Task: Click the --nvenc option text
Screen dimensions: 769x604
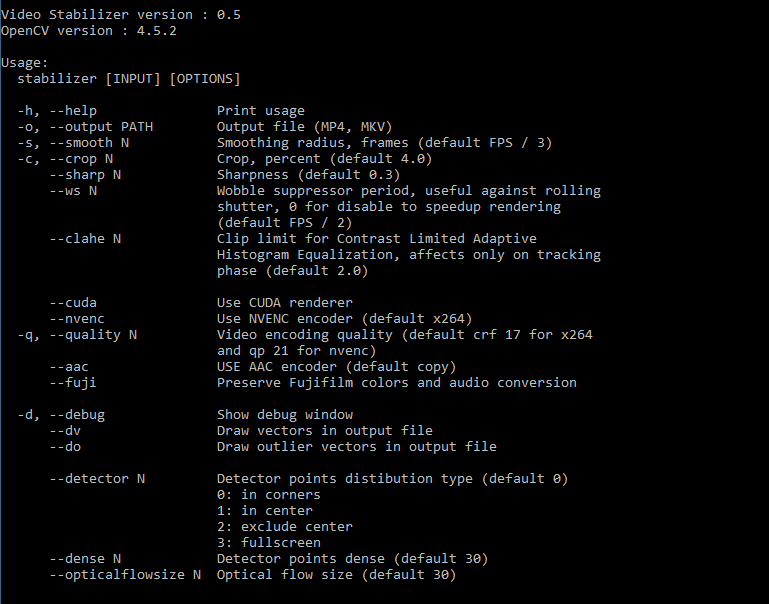Action: coord(77,319)
